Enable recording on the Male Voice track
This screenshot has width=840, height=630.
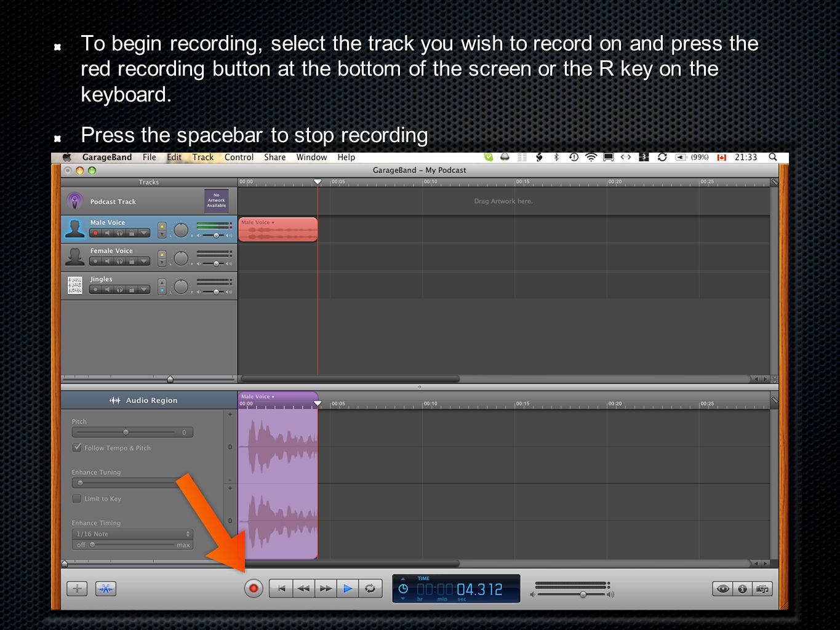click(x=95, y=233)
